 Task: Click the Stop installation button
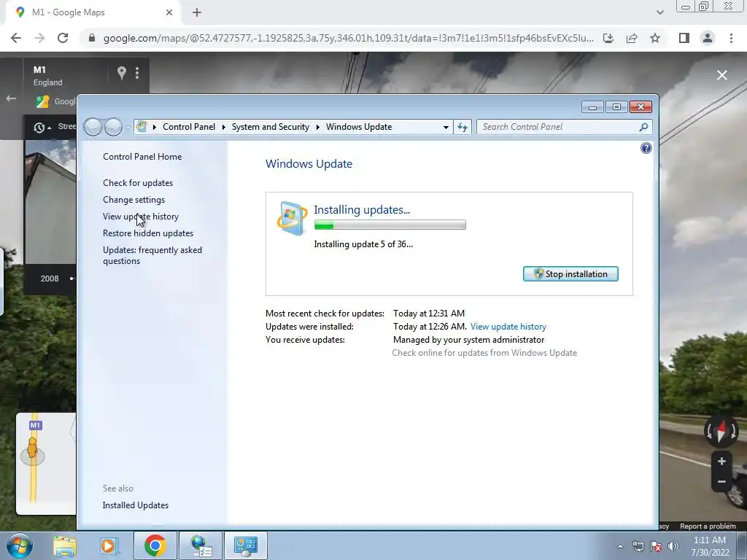pyautogui.click(x=570, y=274)
